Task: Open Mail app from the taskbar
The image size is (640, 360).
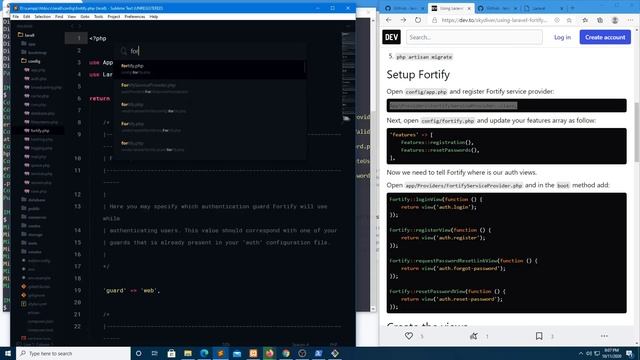Action: pos(237,353)
